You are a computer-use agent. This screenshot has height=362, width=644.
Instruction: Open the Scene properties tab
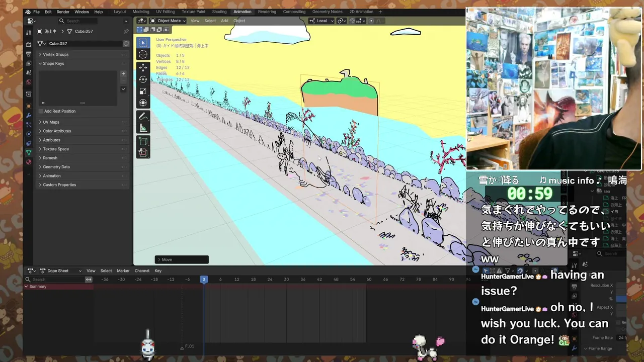[29, 72]
